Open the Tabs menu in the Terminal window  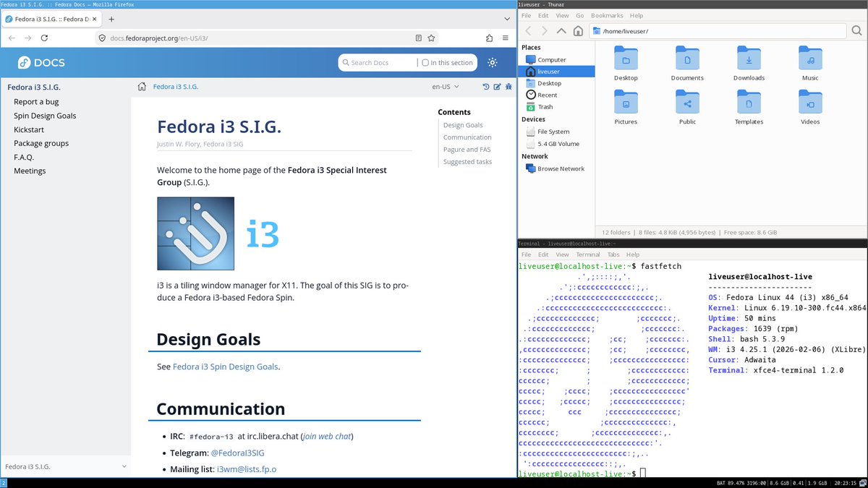pyautogui.click(x=613, y=254)
